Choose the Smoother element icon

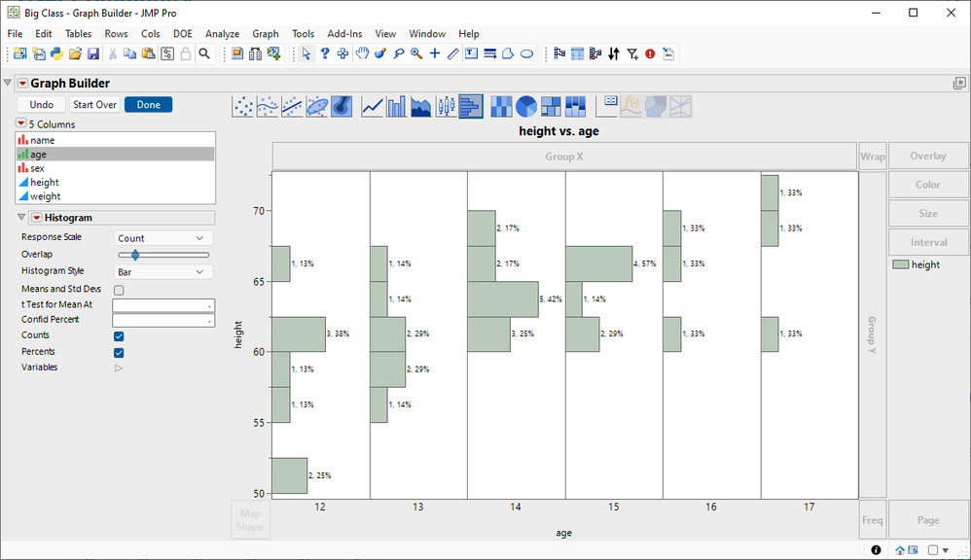point(268,106)
